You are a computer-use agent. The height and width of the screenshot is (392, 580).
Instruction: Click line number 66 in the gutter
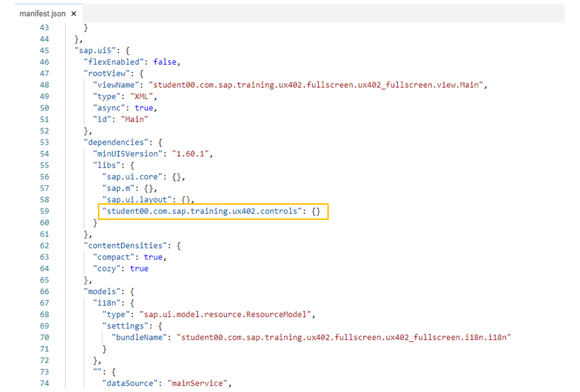point(44,292)
